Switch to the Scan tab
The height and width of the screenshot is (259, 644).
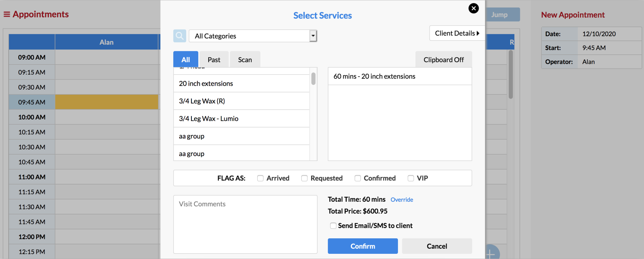[245, 59]
